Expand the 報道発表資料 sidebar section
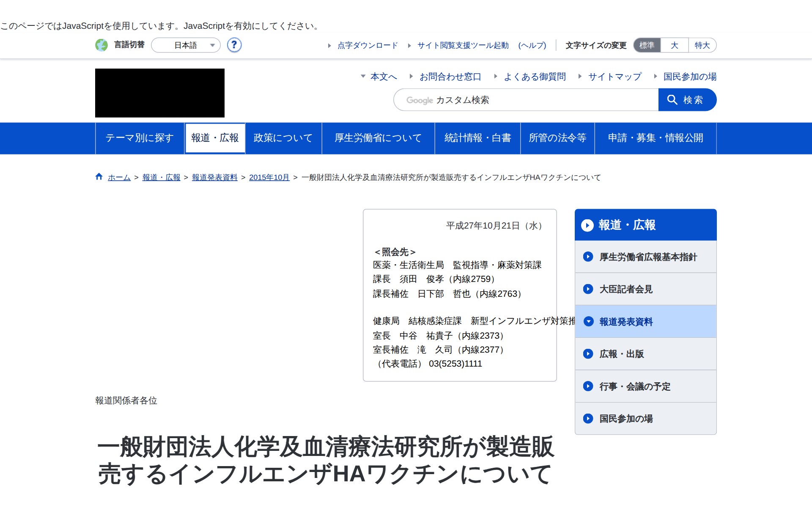Screen dimensions: 812x508 (588, 322)
